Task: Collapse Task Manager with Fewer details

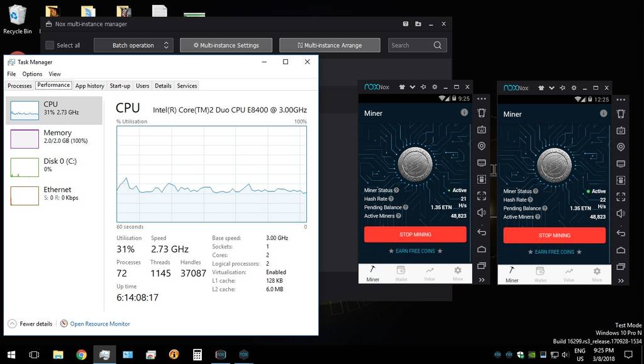Action: pyautogui.click(x=30, y=324)
